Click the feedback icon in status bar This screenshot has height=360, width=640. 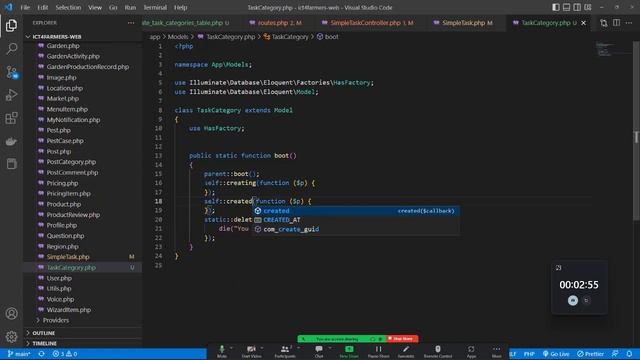(615, 354)
